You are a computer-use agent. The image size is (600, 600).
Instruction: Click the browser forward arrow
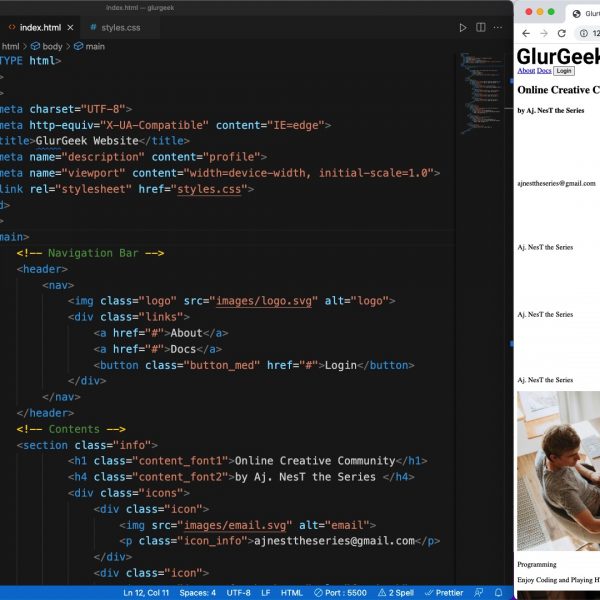point(545,33)
